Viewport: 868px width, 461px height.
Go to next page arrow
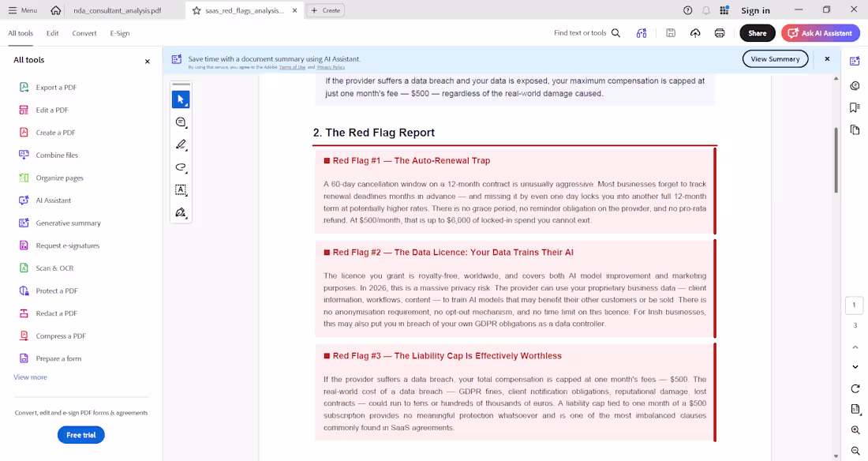[x=855, y=367]
